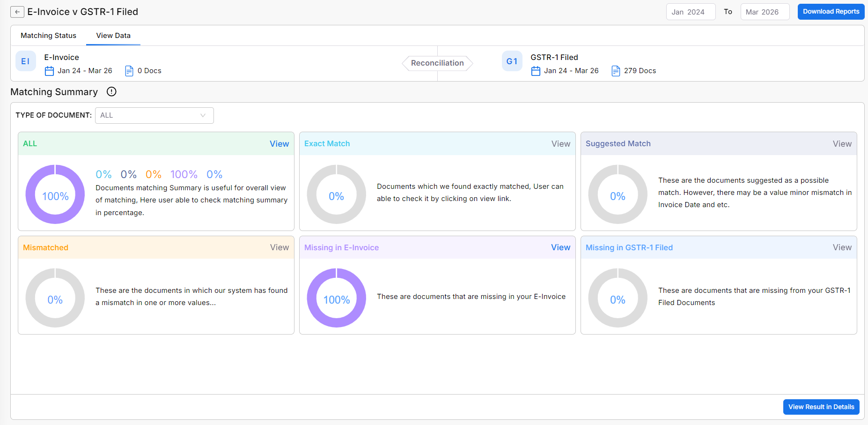This screenshot has height=425, width=868.
Task: Open View link on the ALL card
Action: tap(279, 144)
